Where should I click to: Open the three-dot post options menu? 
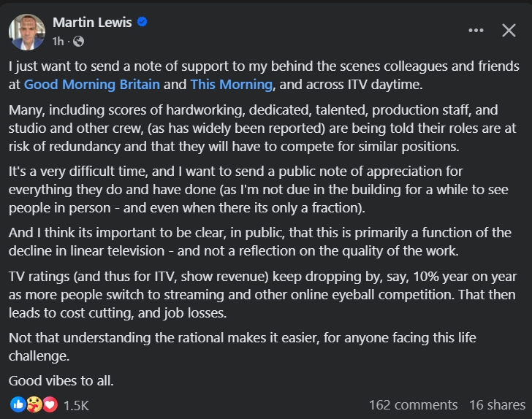(476, 30)
